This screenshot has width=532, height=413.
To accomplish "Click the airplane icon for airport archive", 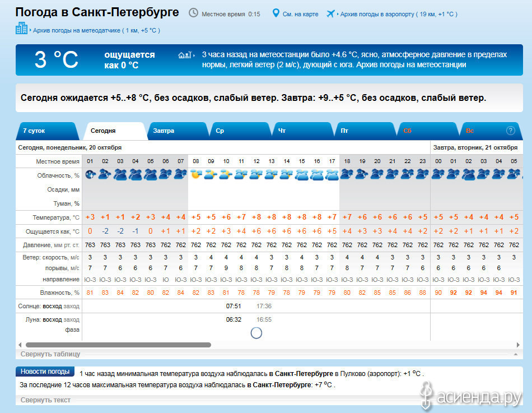I will click(330, 13).
